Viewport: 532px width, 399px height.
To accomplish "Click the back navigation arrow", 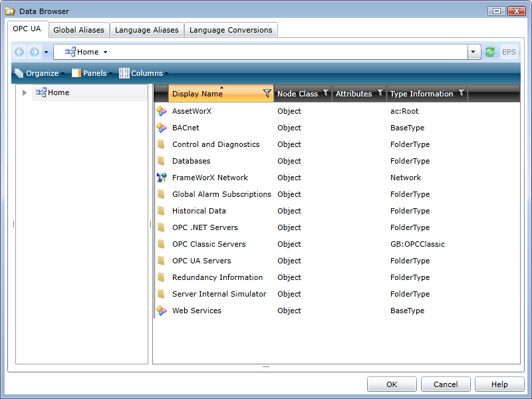I will tap(19, 52).
